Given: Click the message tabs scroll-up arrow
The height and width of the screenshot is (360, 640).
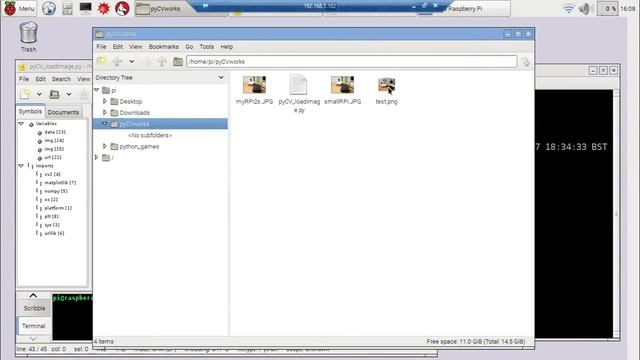Looking at the screenshot, I should tap(33, 295).
